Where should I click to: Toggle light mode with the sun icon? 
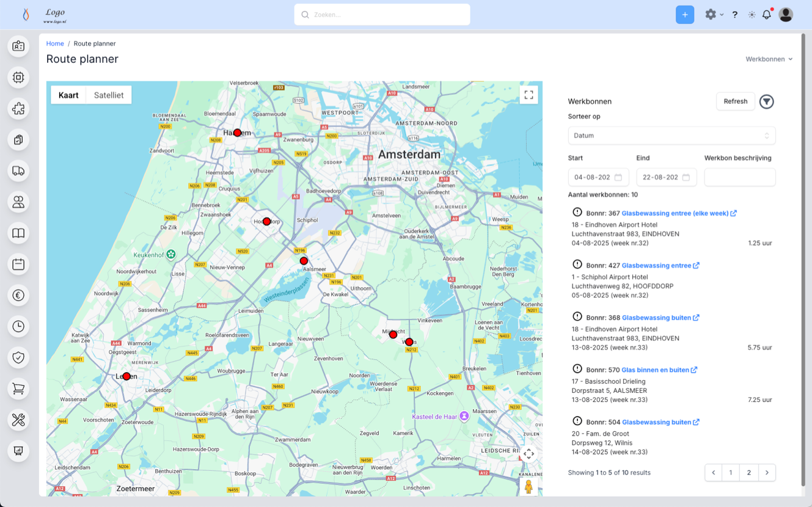pyautogui.click(x=752, y=14)
